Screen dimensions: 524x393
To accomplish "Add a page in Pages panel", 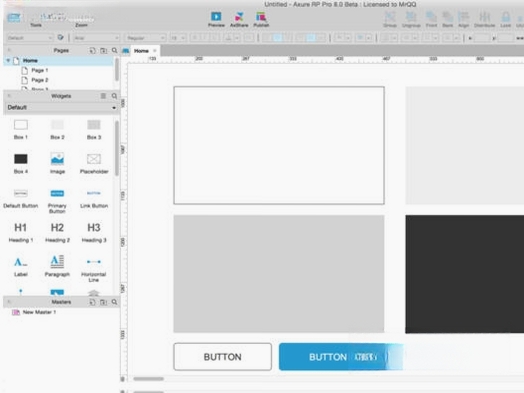I will point(92,50).
